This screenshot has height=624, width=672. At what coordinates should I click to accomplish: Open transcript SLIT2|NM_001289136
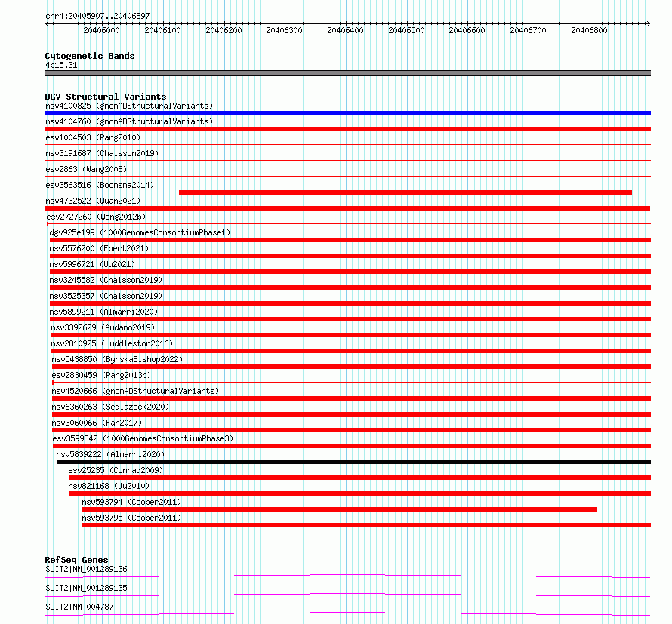(86, 569)
